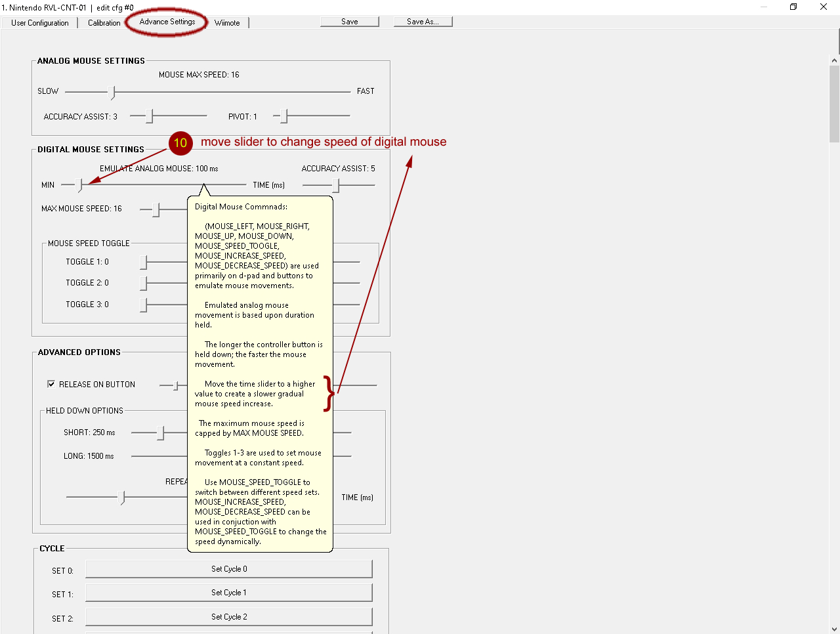This screenshot has width=840, height=634.
Task: Open the User Configuration tab
Action: [39, 23]
